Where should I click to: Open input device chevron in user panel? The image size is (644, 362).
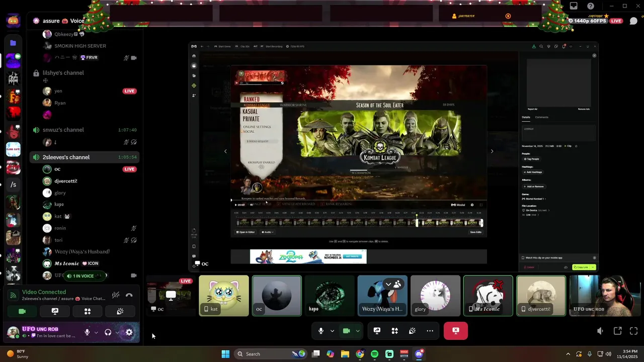point(96,332)
